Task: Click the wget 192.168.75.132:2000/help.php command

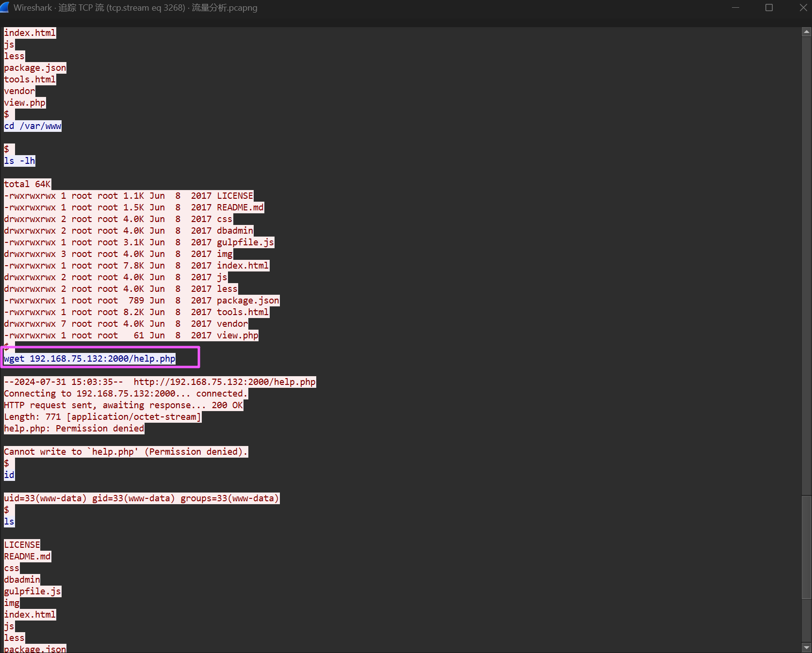Action: pos(90,359)
